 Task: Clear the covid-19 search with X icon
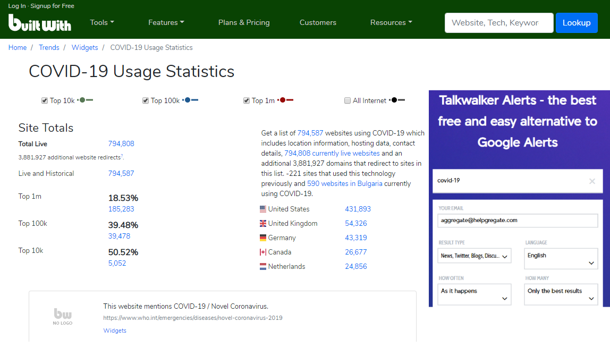click(x=592, y=181)
